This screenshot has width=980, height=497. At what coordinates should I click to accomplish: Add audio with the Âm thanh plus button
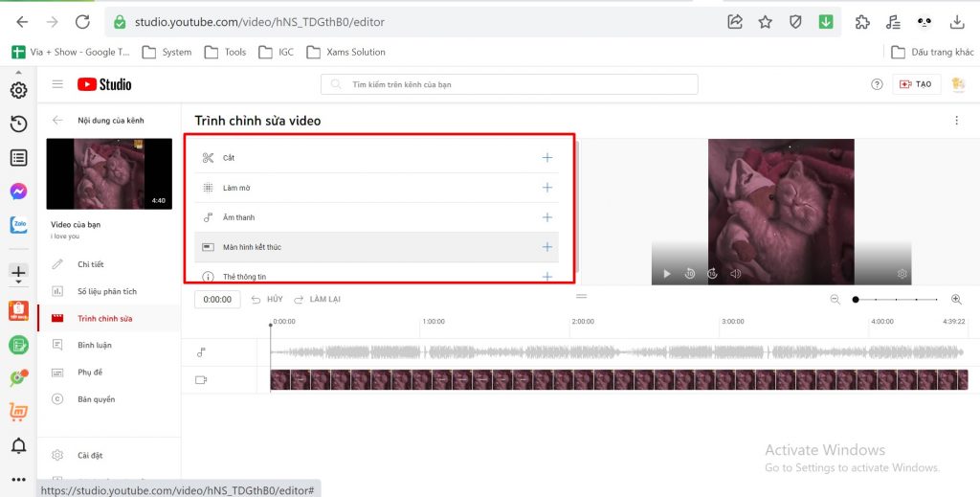tap(546, 217)
